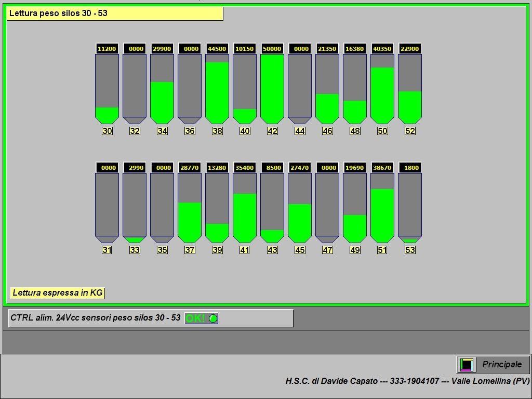Open the Principale main screen
The image size is (532, 399).
click(x=493, y=365)
